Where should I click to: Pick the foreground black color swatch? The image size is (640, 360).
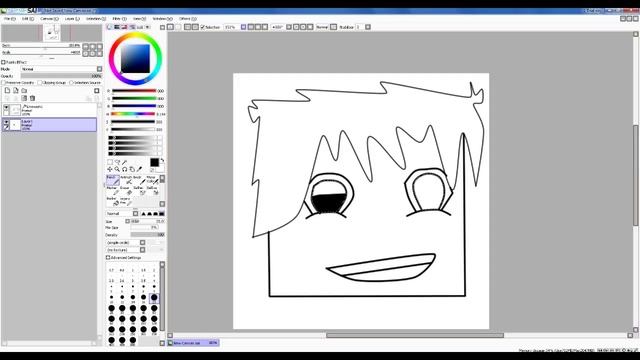pyautogui.click(x=154, y=162)
